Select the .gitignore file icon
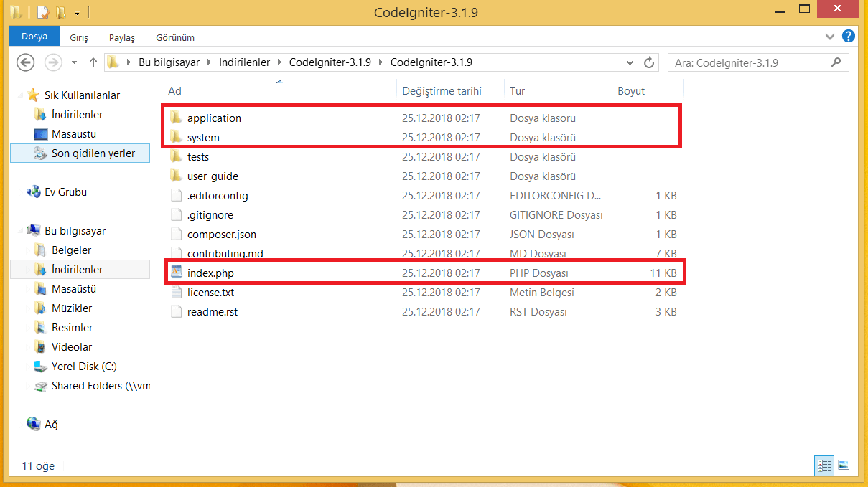The image size is (868, 487). click(176, 214)
